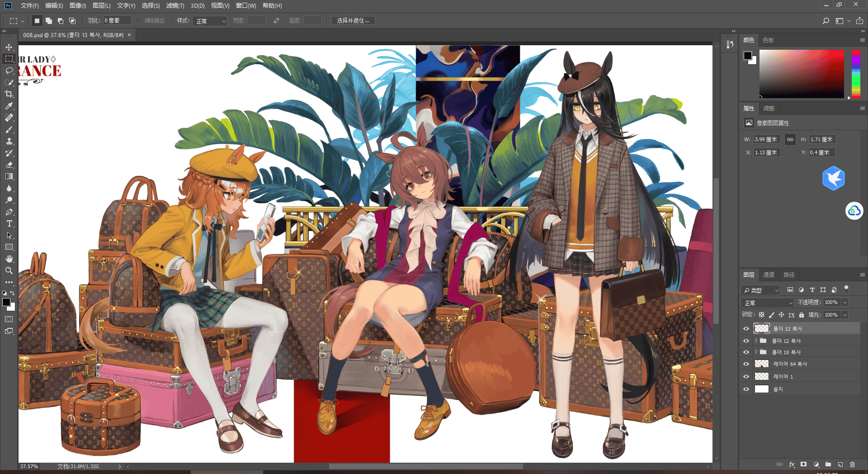
Task: Open the 滤镜(T) menu
Action: point(175,5)
